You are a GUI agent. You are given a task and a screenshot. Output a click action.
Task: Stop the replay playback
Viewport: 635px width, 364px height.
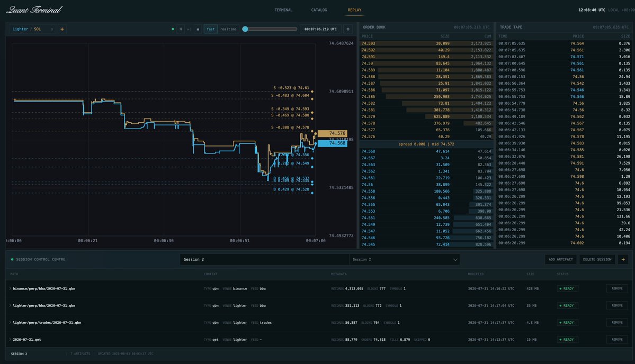point(198,29)
